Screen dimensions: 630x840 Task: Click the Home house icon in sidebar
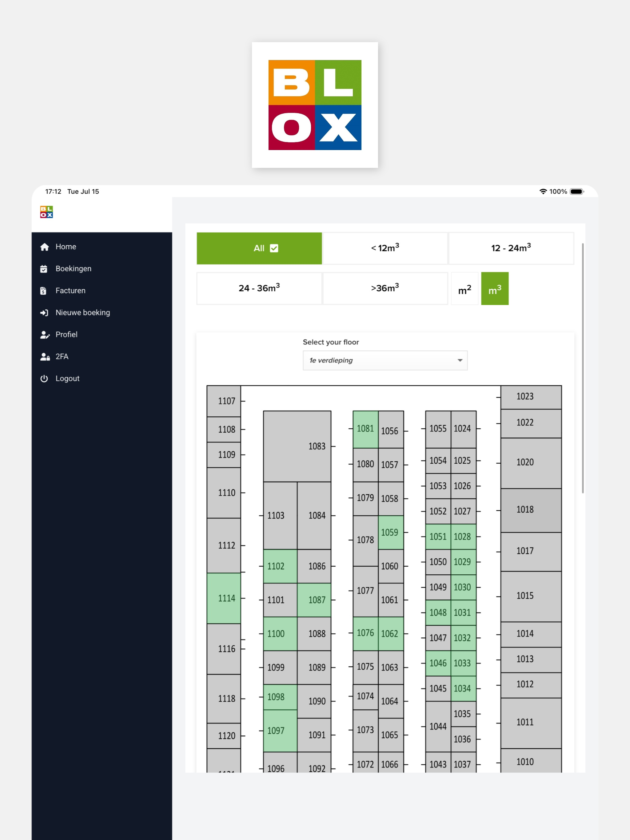pos(45,247)
